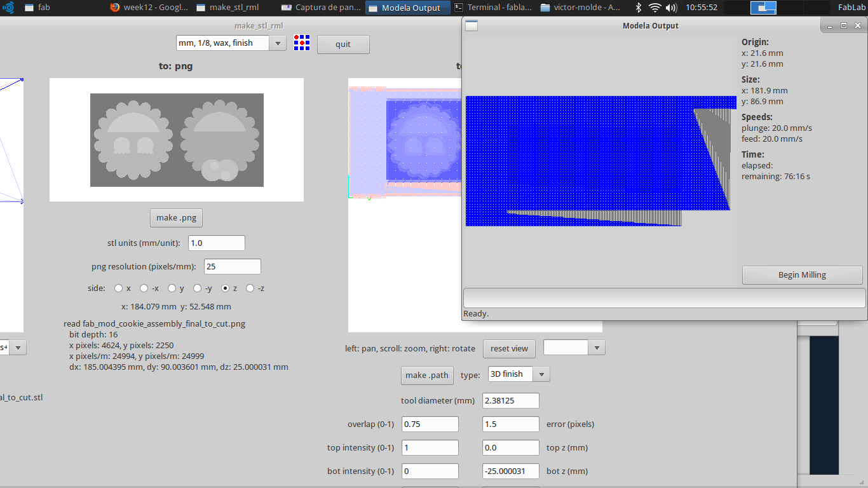The image size is (868, 488).
Task: Select the z side radio button
Action: click(x=227, y=288)
